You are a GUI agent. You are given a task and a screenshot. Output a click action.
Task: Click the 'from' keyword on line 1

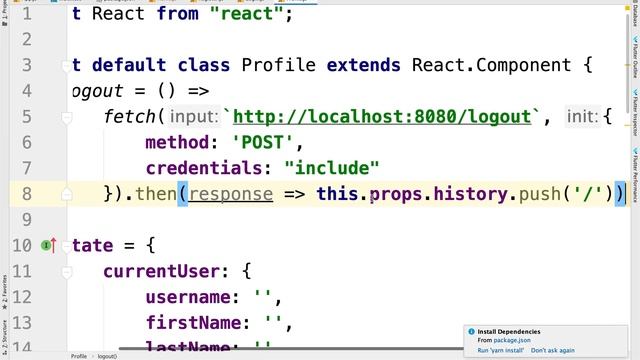[x=178, y=14]
